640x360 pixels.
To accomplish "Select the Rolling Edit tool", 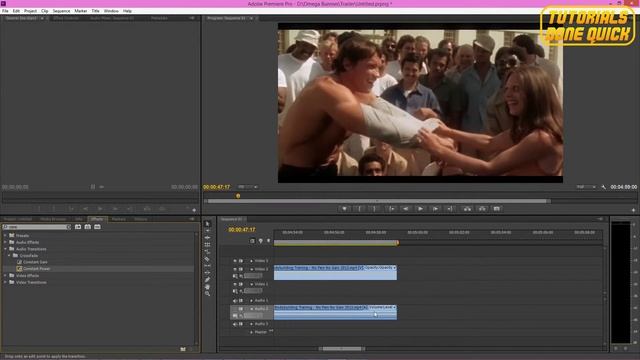I will point(207,244).
